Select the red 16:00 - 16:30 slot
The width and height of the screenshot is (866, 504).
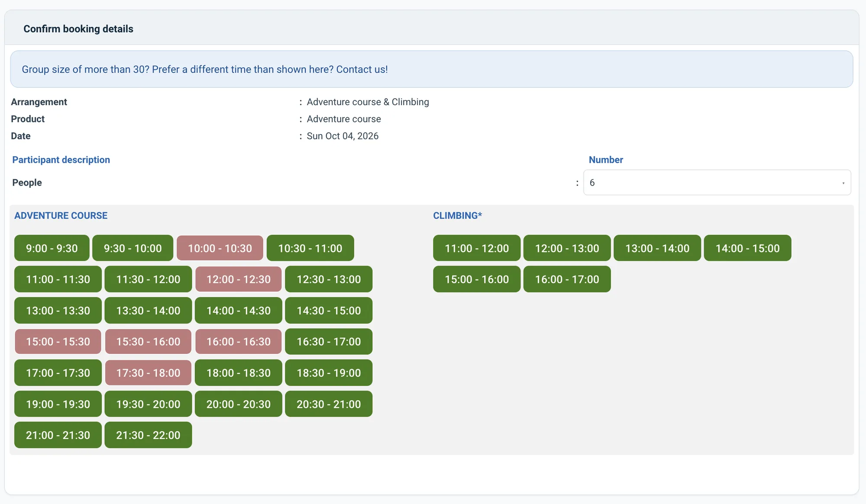(239, 342)
